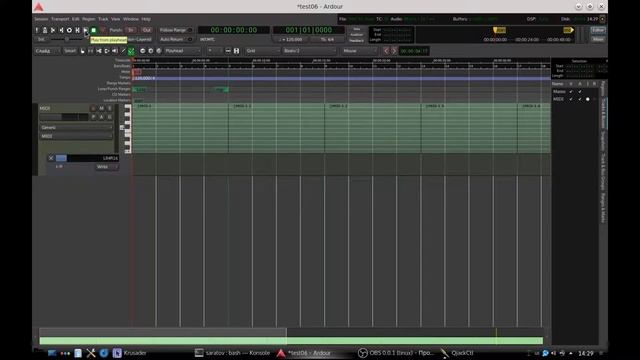
Task: Click the second zoom icon in edit toolbar
Action: [151, 51]
